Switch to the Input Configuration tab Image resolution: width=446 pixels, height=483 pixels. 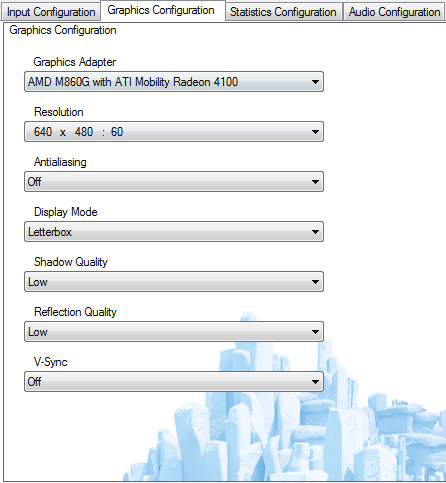[x=51, y=12]
